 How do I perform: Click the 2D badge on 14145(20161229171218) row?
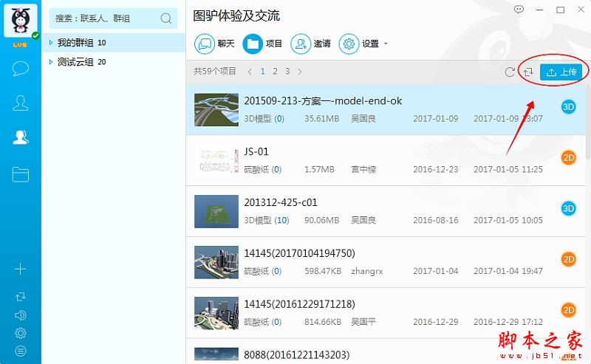click(x=568, y=310)
